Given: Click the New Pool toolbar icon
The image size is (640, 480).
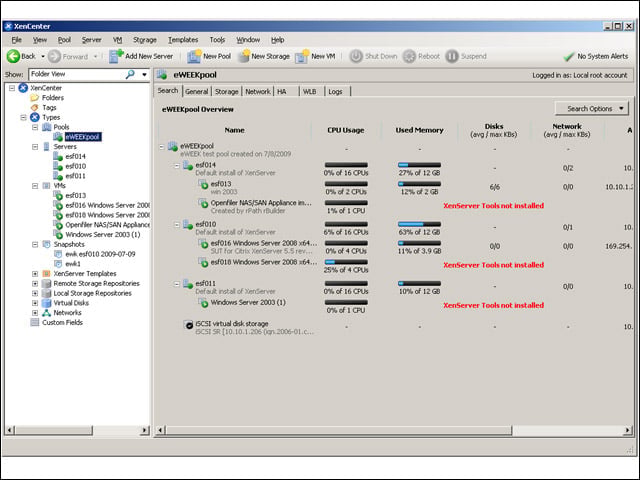Looking at the screenshot, I should [194, 56].
